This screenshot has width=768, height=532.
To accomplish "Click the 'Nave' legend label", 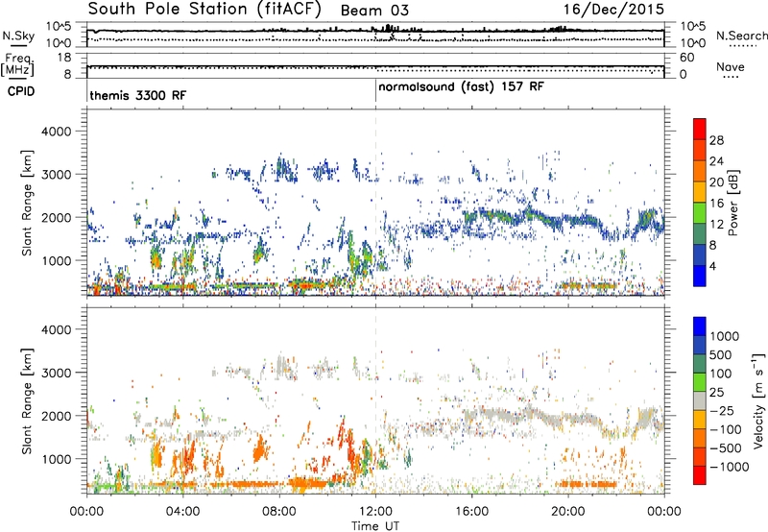I will [x=731, y=66].
